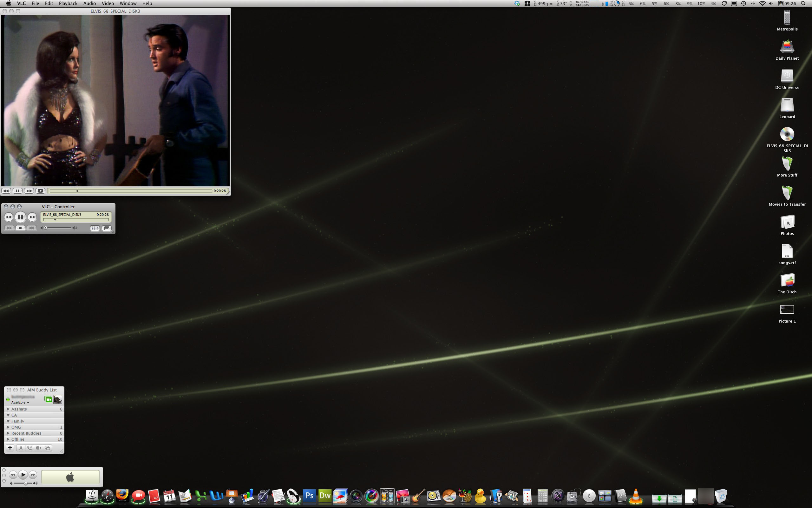Seek on VLC Controller position bar
Viewport: 812px width, 508px height.
point(76,219)
